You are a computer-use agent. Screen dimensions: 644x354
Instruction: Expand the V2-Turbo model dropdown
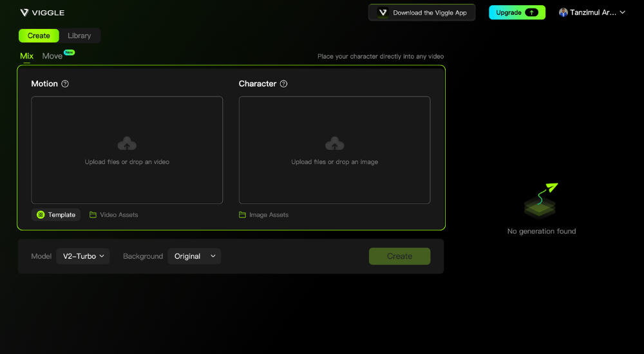[x=83, y=256]
